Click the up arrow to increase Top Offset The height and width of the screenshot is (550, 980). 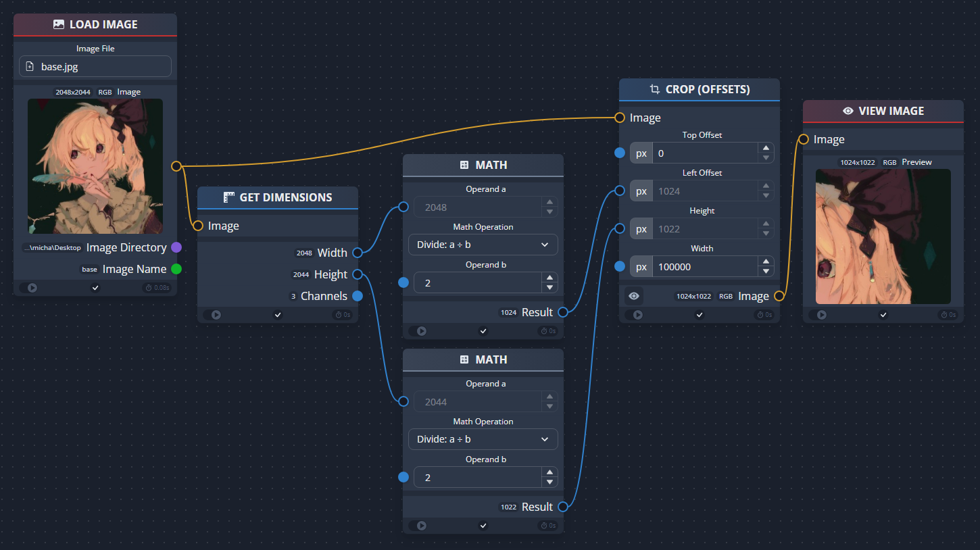point(765,149)
